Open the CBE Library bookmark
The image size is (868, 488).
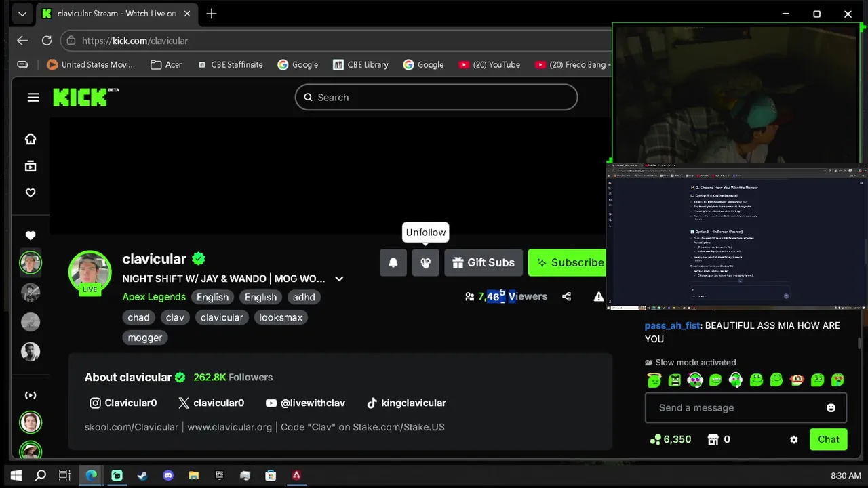[x=360, y=65]
